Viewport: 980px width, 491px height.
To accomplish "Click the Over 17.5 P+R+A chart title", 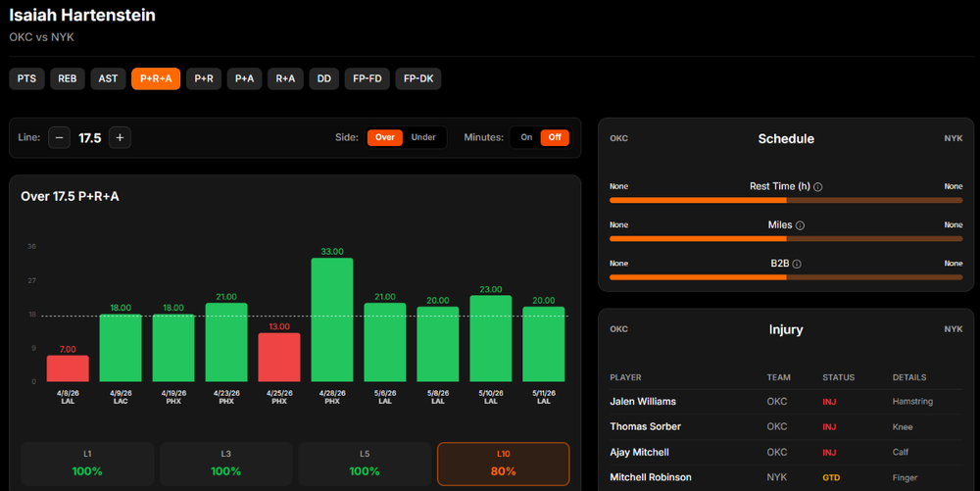I will (70, 196).
